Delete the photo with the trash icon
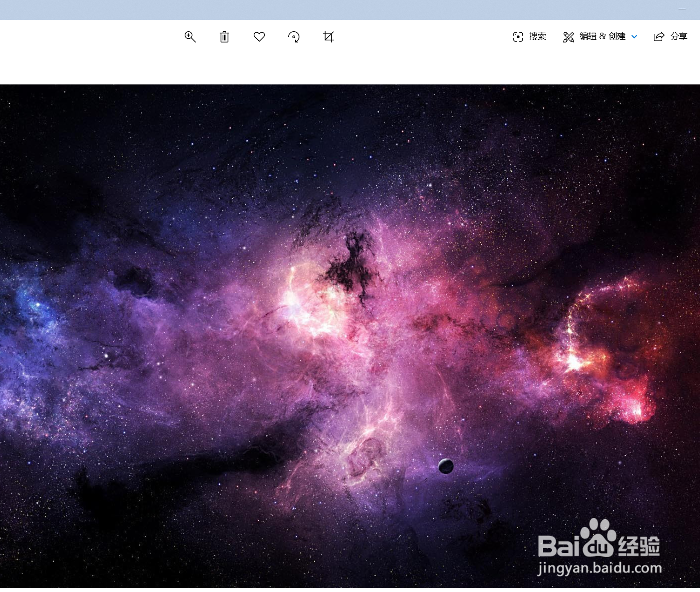This screenshot has height=592, width=700. coord(224,37)
